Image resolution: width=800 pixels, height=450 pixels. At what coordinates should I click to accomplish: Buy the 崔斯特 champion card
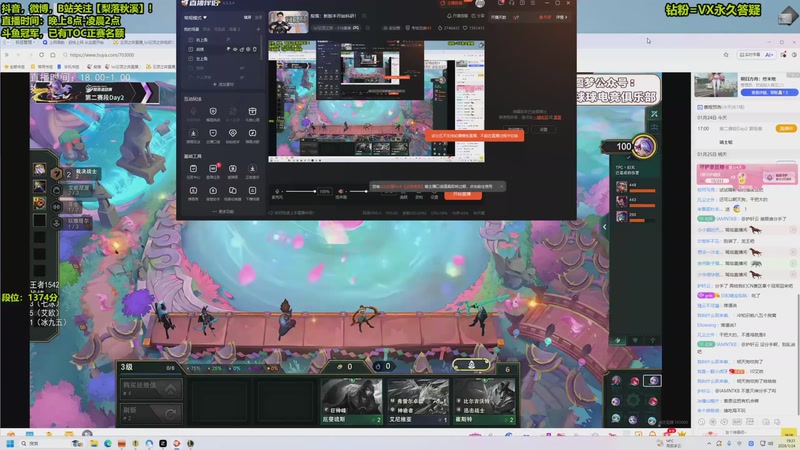coord(484,401)
